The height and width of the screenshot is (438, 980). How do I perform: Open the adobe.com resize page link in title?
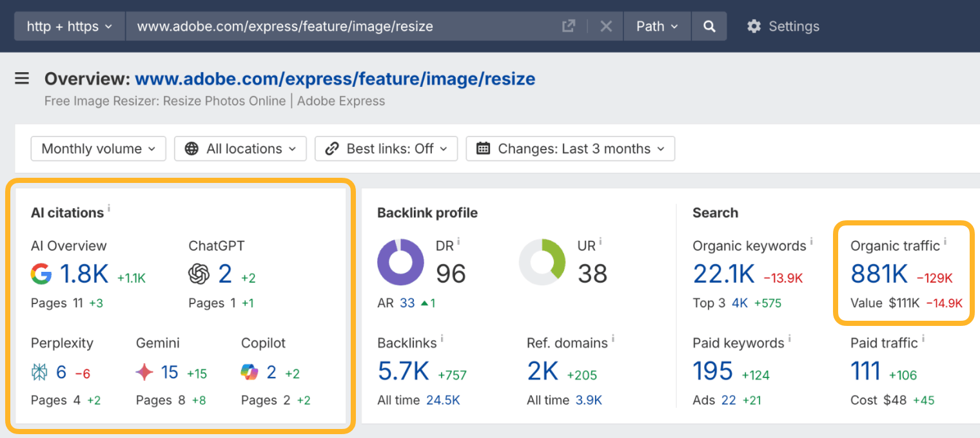click(x=335, y=79)
